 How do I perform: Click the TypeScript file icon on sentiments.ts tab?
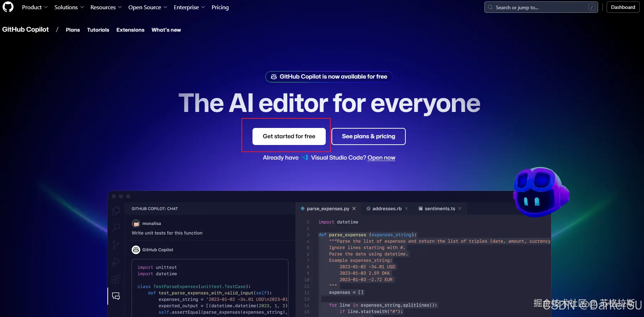click(421, 209)
